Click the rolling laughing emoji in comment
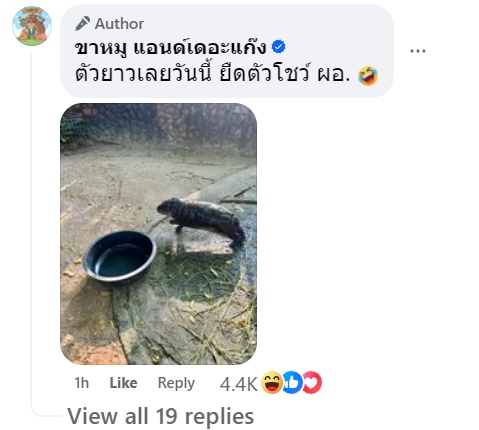The width and height of the screenshot is (479, 430). 367,76
